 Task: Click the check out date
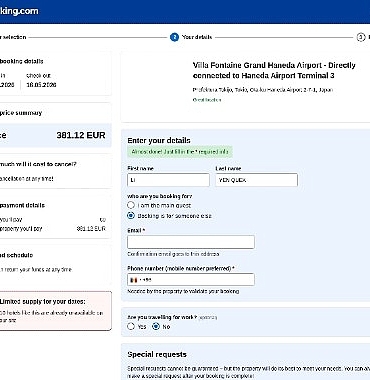pos(41,85)
